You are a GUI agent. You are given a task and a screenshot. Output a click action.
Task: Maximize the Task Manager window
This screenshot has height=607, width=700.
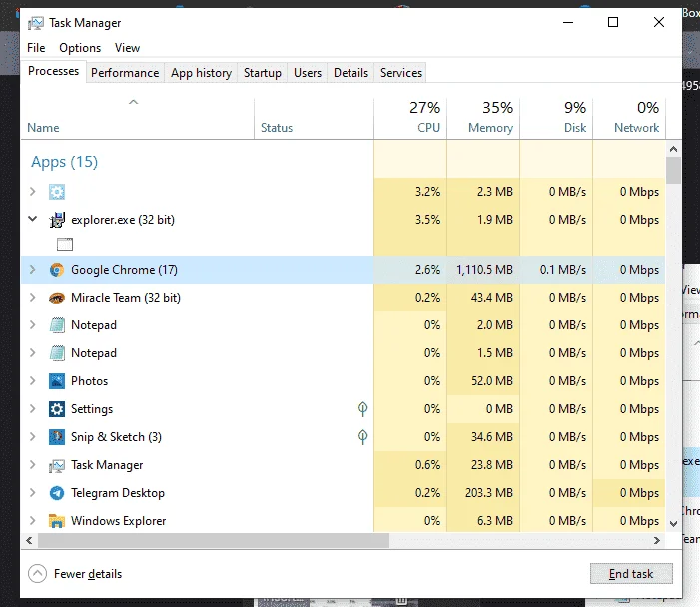pyautogui.click(x=613, y=22)
